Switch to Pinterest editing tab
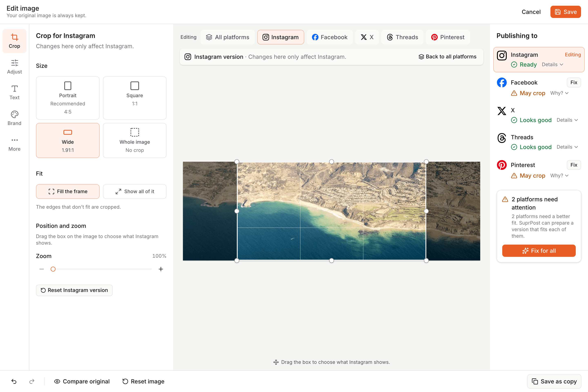The height and width of the screenshot is (392, 588). (x=448, y=37)
